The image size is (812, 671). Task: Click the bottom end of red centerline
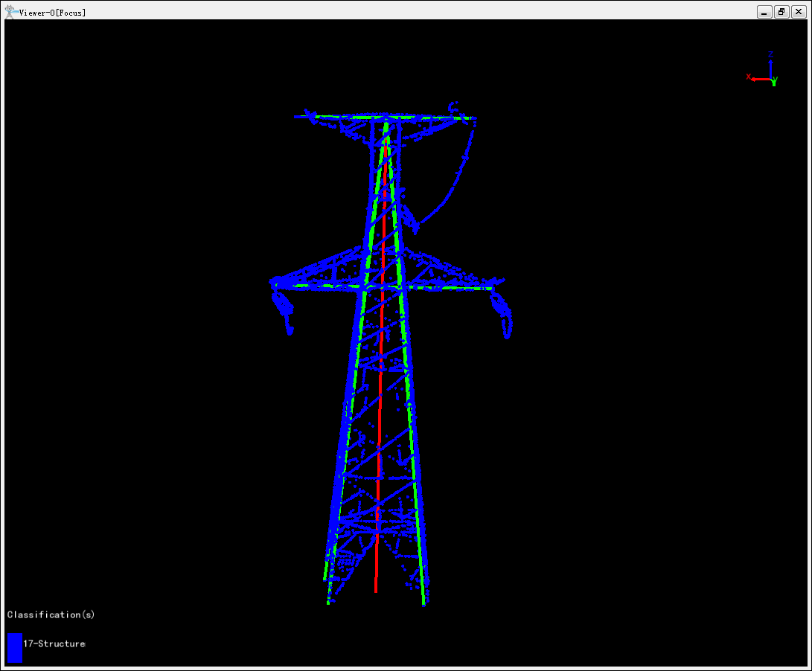pyautogui.click(x=375, y=589)
